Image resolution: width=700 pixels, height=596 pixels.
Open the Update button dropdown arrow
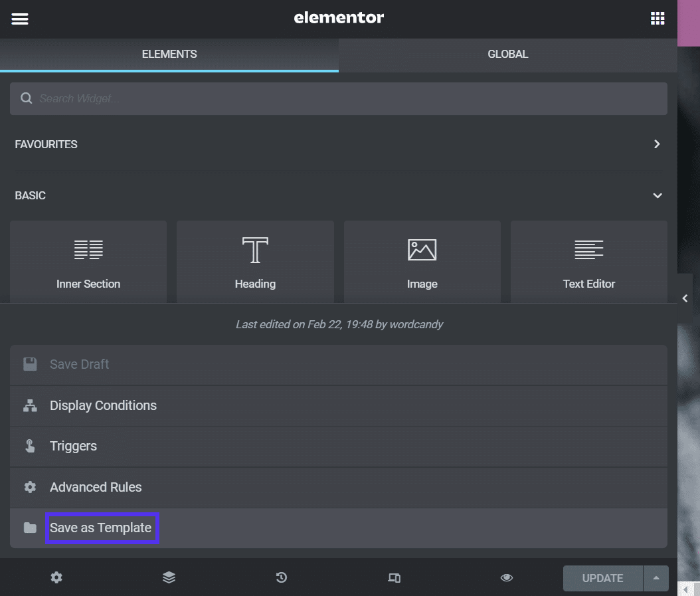pos(656,577)
